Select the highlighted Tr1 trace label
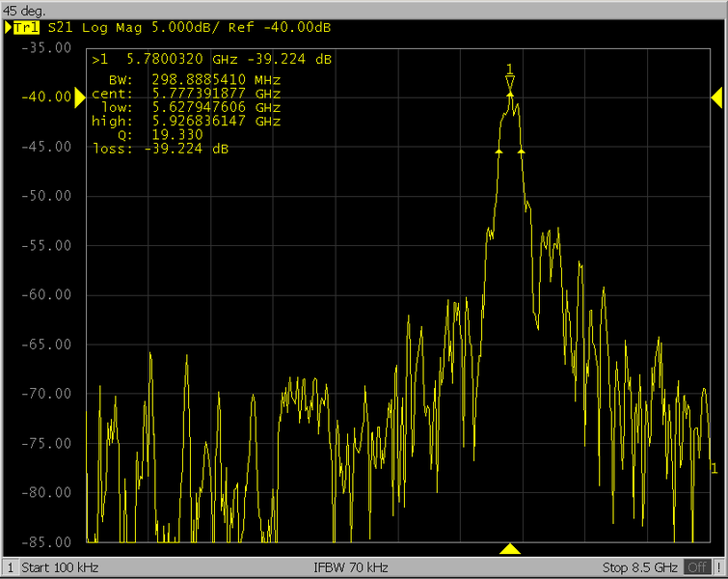 pyautogui.click(x=25, y=28)
